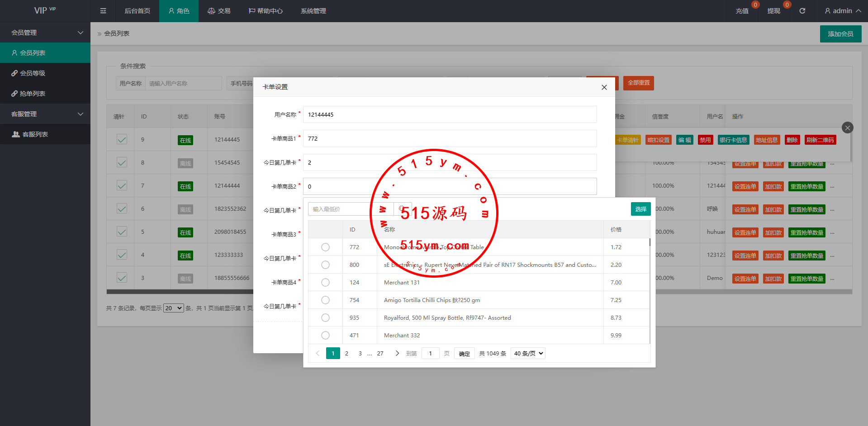Click the sidebar collapse hamburger icon
The width and height of the screenshot is (868, 426).
click(103, 11)
